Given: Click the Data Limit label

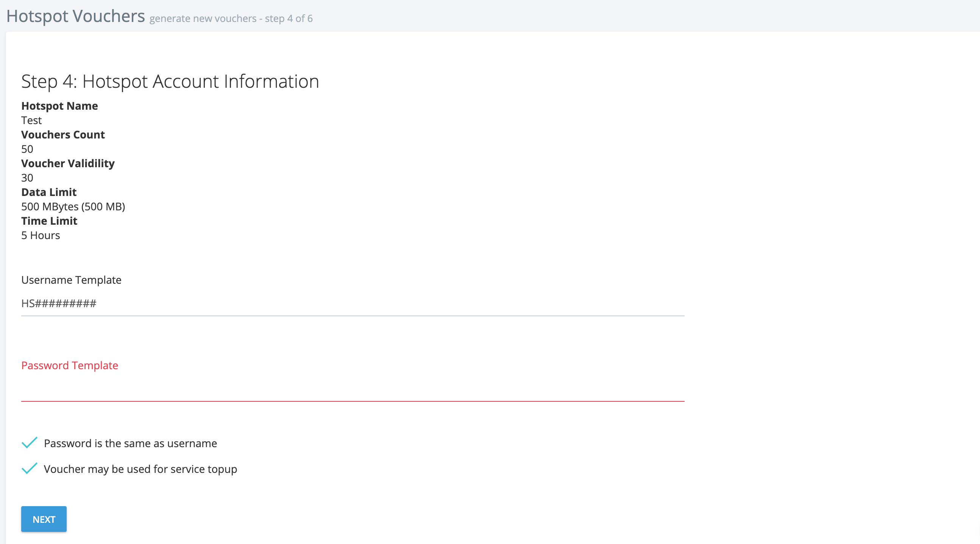Looking at the screenshot, I should pos(49,192).
